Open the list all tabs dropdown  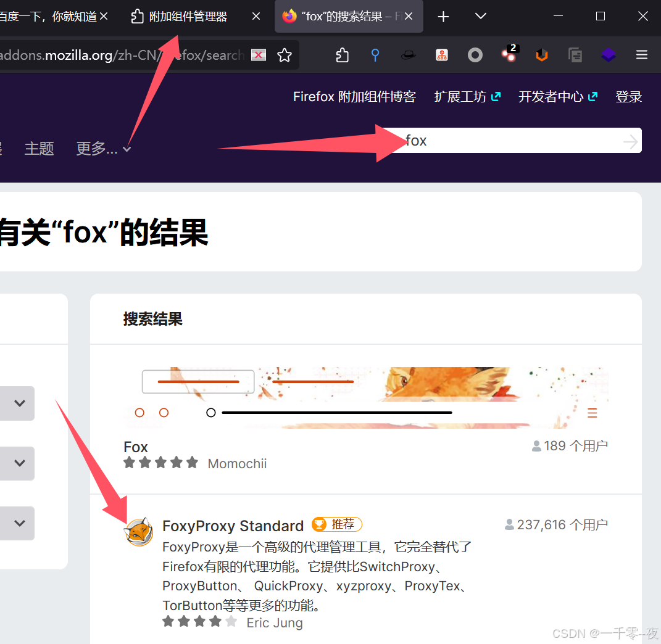[481, 16]
